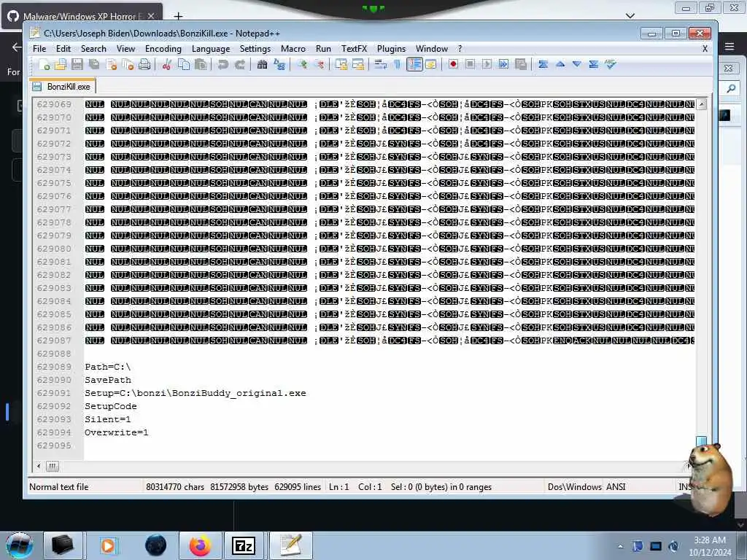The width and height of the screenshot is (747, 560).
Task: Open the Run menu
Action: (x=323, y=49)
